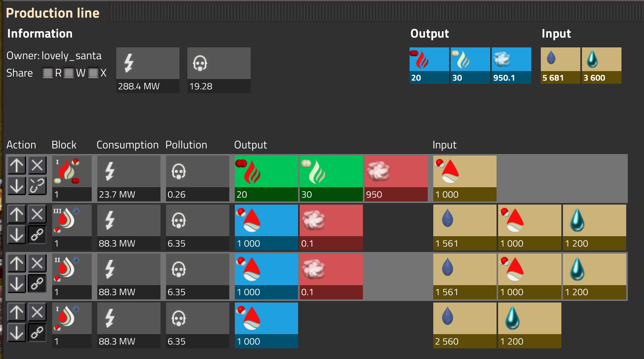Delete the first production block row

37,165
